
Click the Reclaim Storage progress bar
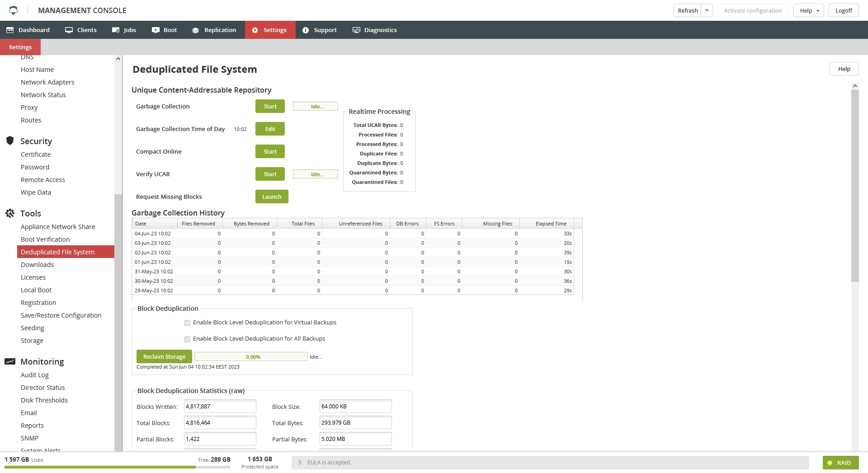tap(251, 356)
